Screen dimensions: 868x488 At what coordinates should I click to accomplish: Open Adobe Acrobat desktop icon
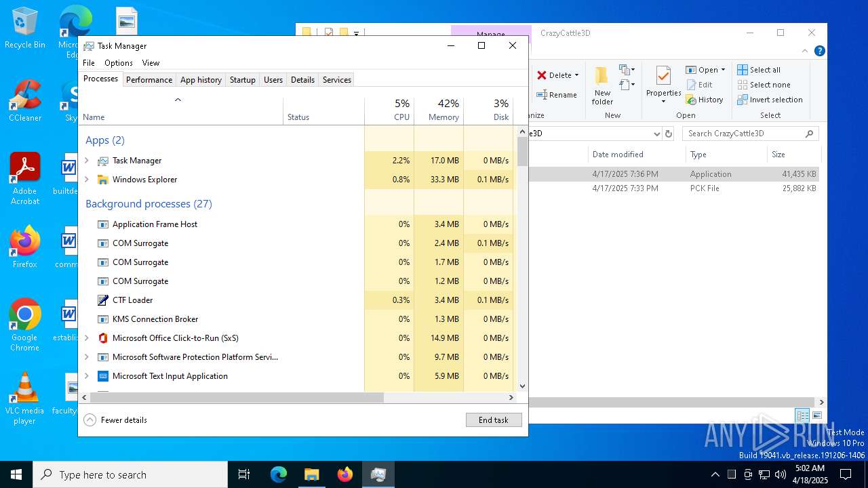pyautogui.click(x=25, y=178)
